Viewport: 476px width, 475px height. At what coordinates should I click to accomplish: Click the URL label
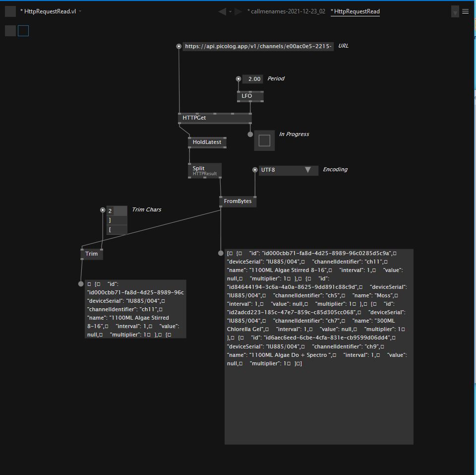click(343, 46)
